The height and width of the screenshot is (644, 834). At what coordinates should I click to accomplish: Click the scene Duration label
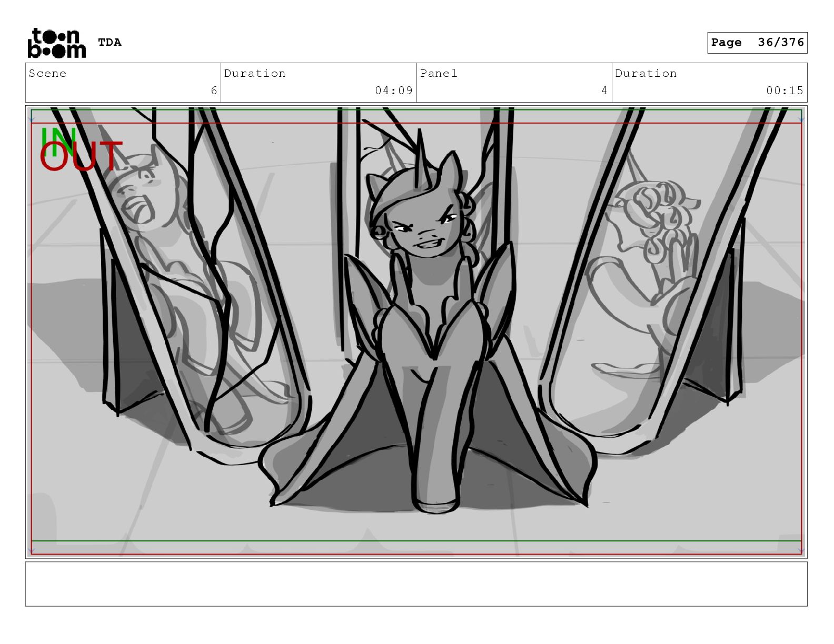click(x=255, y=74)
